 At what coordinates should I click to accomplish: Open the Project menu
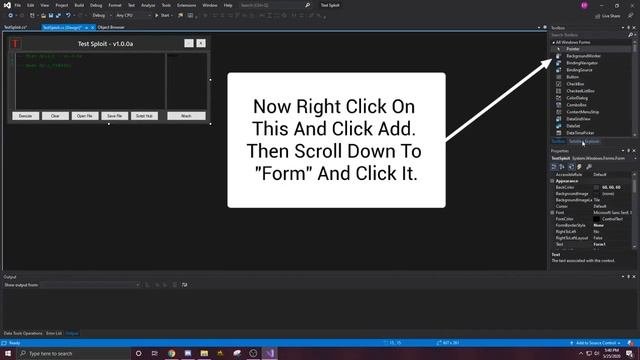[62, 5]
